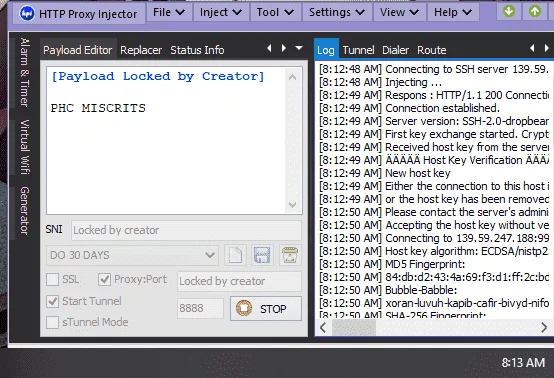Click the log horizontal scrollbar thumb
The height and width of the screenshot is (378, 554).
click(x=354, y=327)
